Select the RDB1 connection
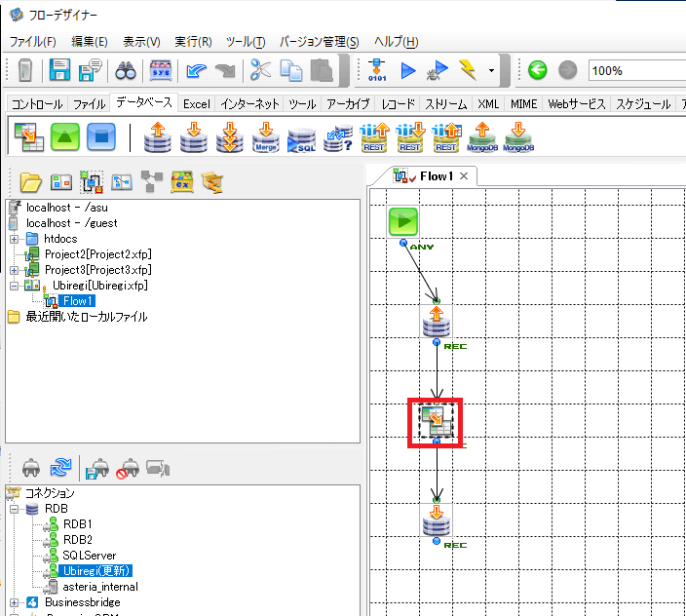Viewport: 686px width, 616px height. pos(77,524)
